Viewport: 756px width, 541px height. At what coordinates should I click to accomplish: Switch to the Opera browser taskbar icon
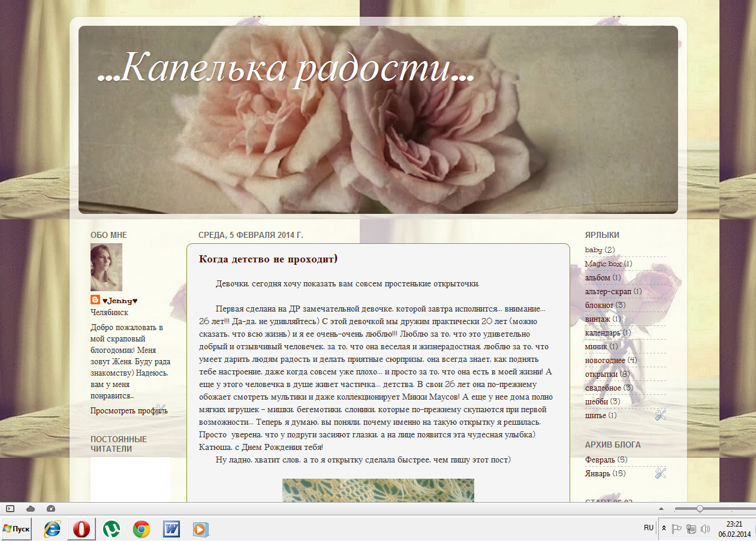point(82,528)
